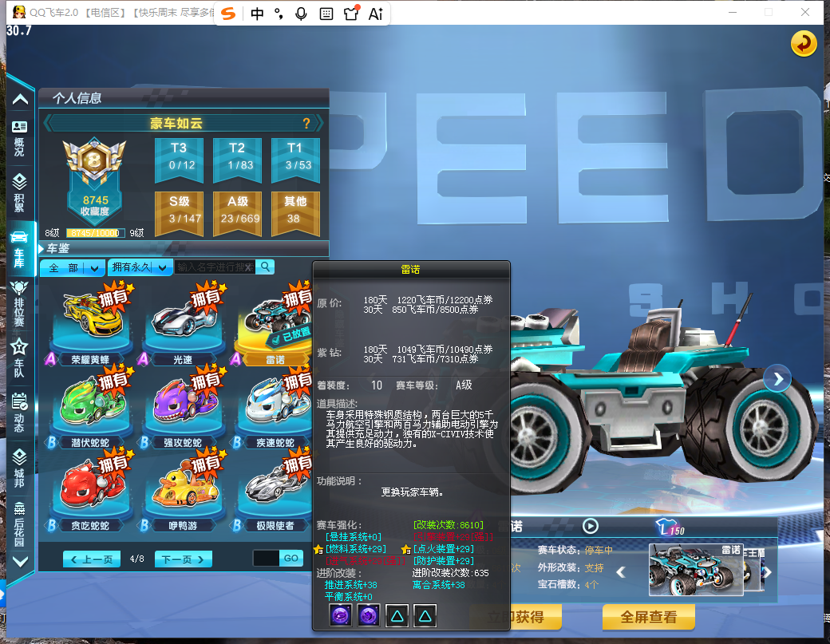The width and height of the screenshot is (830, 644).
Task: Go to 下一页 next page
Action: [x=183, y=559]
